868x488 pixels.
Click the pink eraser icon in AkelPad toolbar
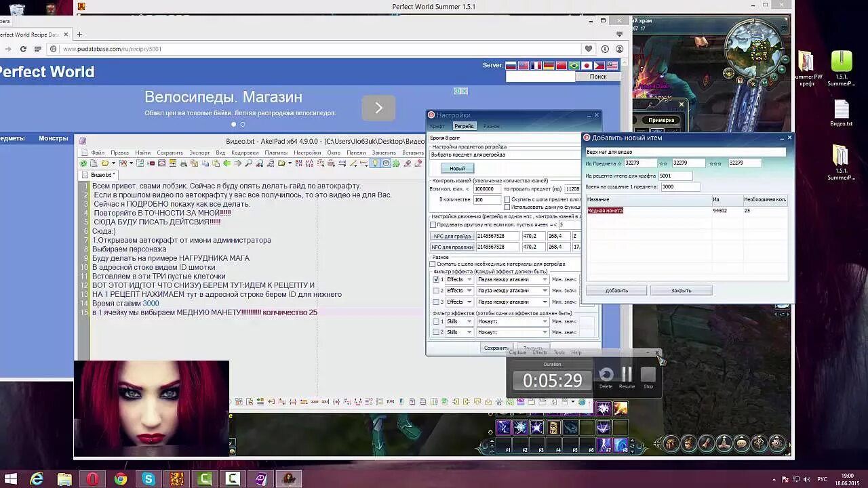418,163
